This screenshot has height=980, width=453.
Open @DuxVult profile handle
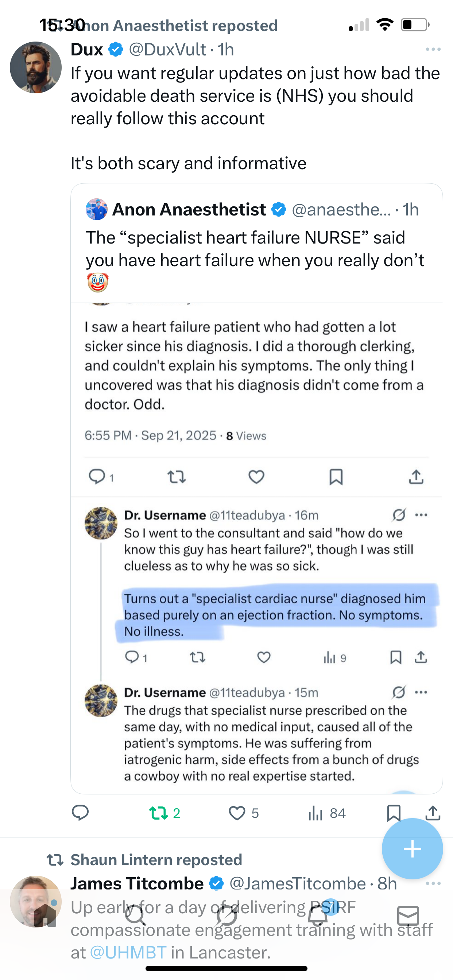pos(167,50)
